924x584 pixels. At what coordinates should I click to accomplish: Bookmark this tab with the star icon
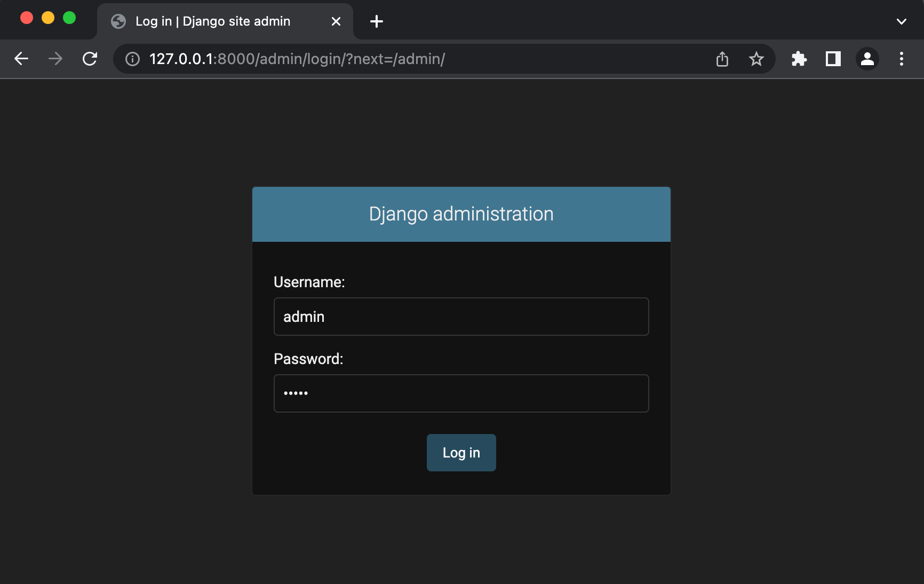[x=756, y=59]
